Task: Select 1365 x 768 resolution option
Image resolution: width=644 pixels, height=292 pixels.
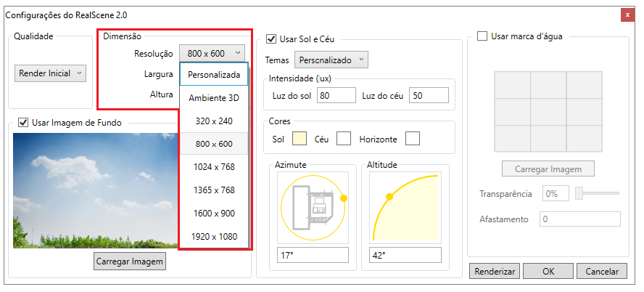Action: coord(213,190)
